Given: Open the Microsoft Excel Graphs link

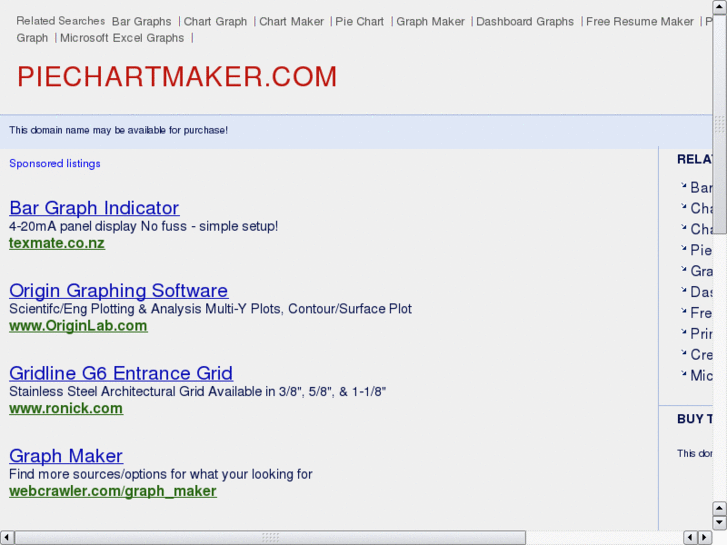Looking at the screenshot, I should (122, 38).
